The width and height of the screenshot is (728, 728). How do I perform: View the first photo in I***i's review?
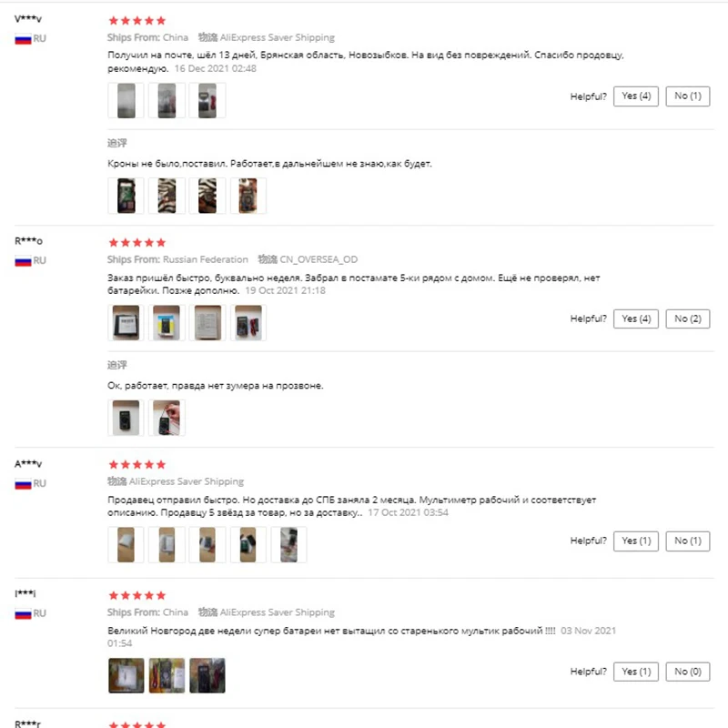coord(126,675)
